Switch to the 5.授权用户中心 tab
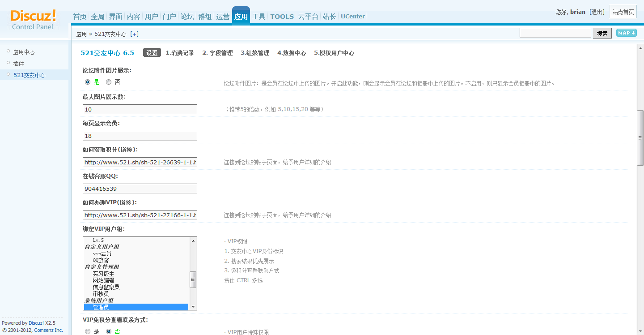The image size is (644, 335). coord(334,53)
